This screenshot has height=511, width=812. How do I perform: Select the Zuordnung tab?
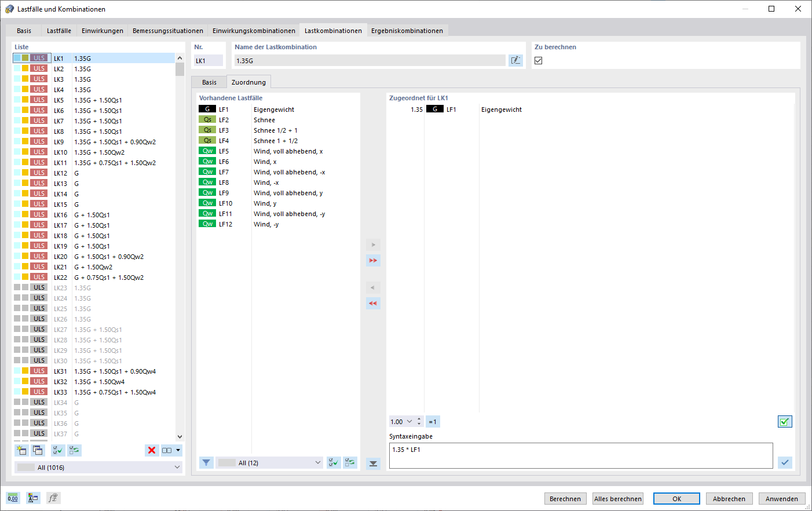coord(248,82)
